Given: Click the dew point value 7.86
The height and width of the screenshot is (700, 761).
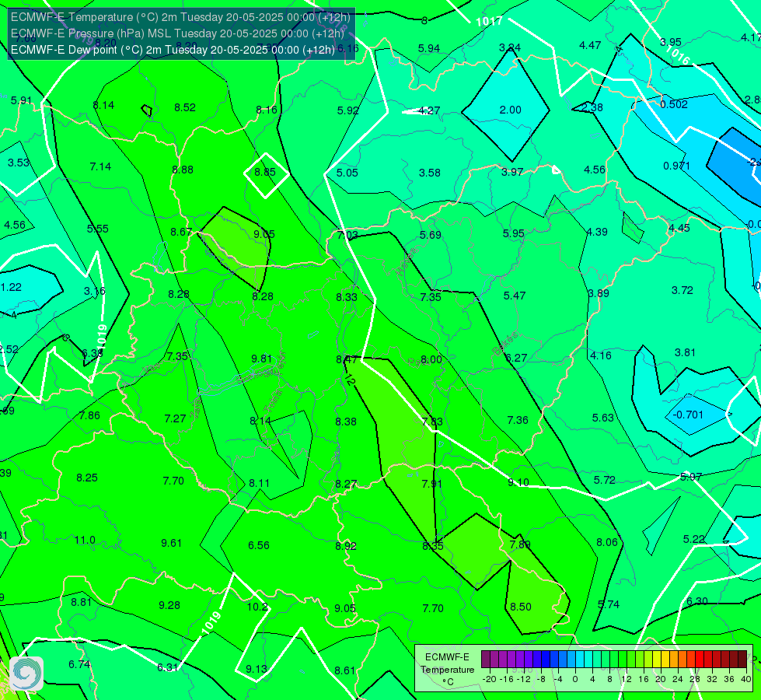Looking at the screenshot, I should click(x=90, y=416).
